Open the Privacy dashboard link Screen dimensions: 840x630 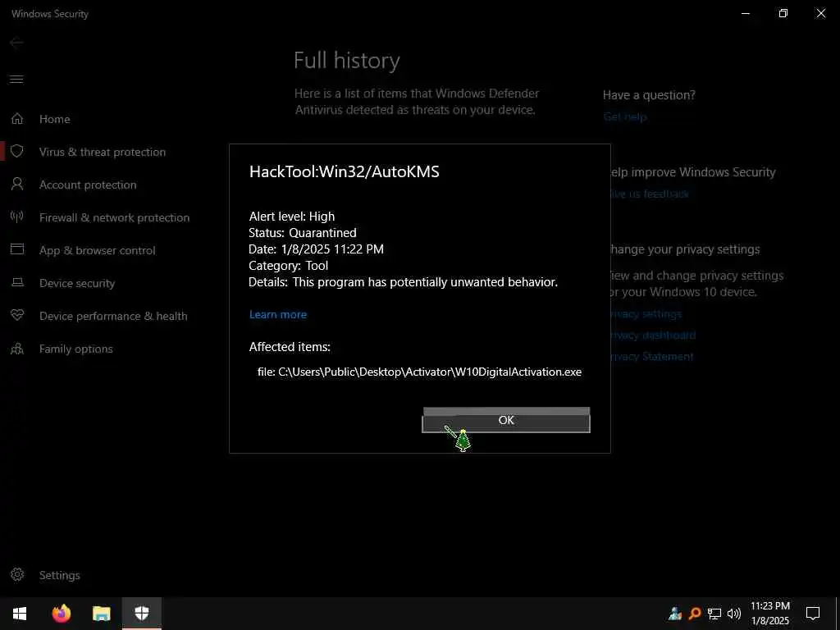652,336
